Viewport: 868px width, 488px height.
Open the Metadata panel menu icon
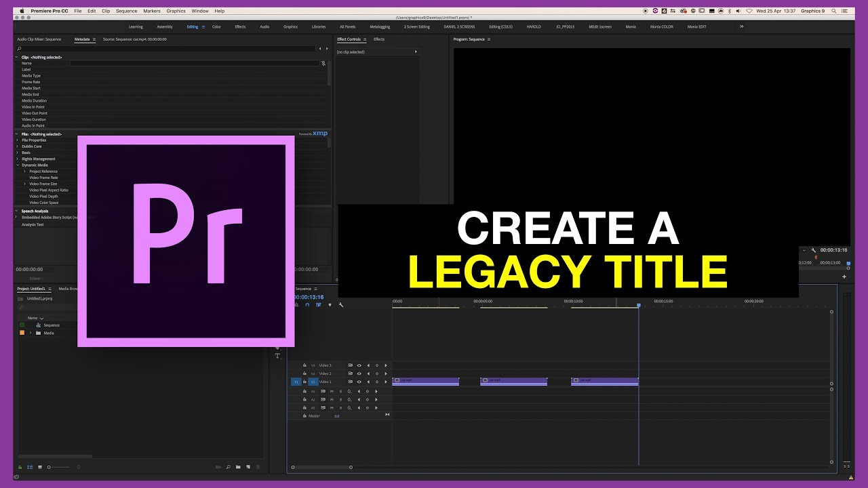[94, 39]
